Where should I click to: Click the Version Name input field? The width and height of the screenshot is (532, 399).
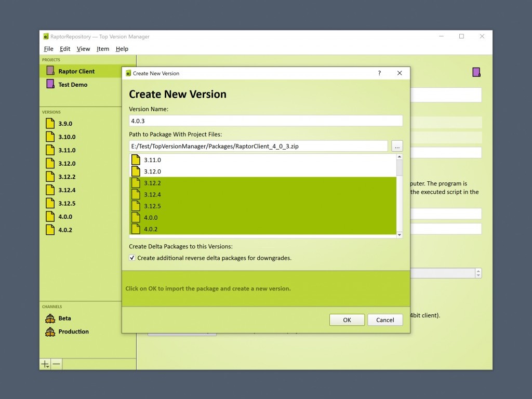click(265, 121)
